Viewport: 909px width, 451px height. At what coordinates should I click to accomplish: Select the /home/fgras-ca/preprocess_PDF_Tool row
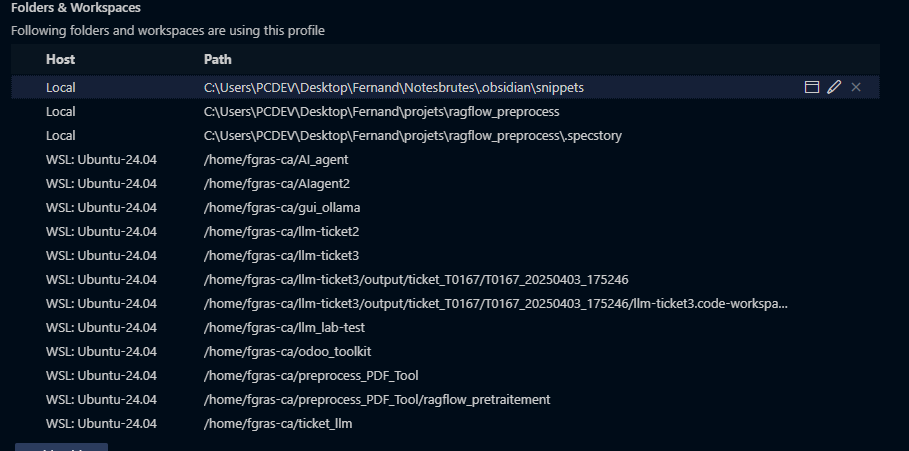click(311, 376)
